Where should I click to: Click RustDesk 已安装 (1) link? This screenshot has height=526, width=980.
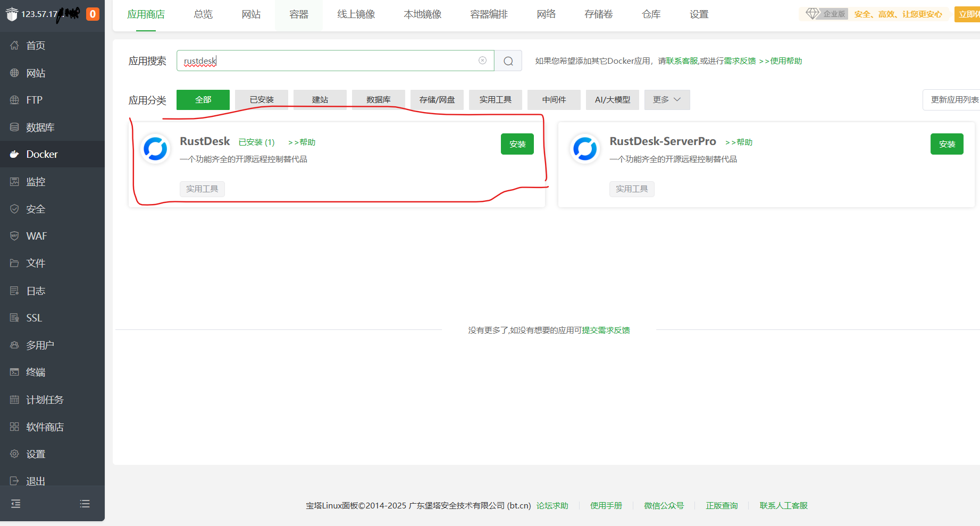point(257,142)
